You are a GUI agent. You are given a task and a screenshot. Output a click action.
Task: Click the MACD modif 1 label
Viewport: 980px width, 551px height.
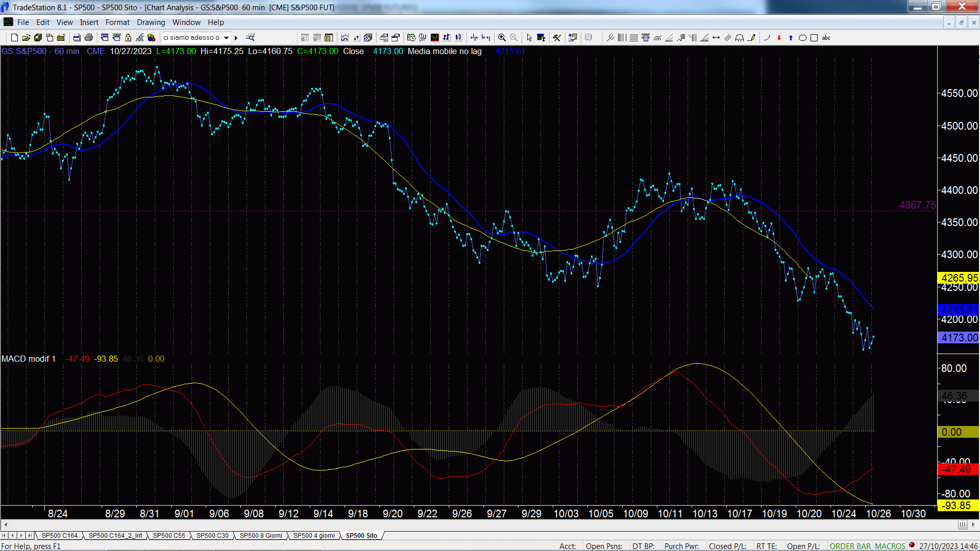(29, 359)
